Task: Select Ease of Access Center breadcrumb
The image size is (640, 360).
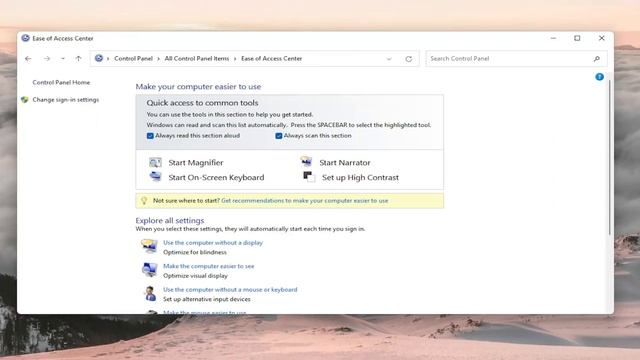Action: click(x=271, y=58)
